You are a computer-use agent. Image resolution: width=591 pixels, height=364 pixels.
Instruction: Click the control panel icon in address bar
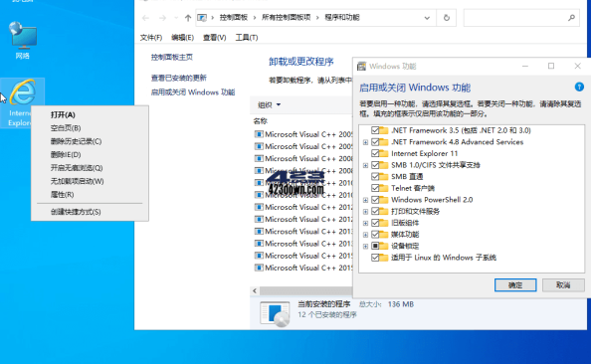[x=202, y=18]
